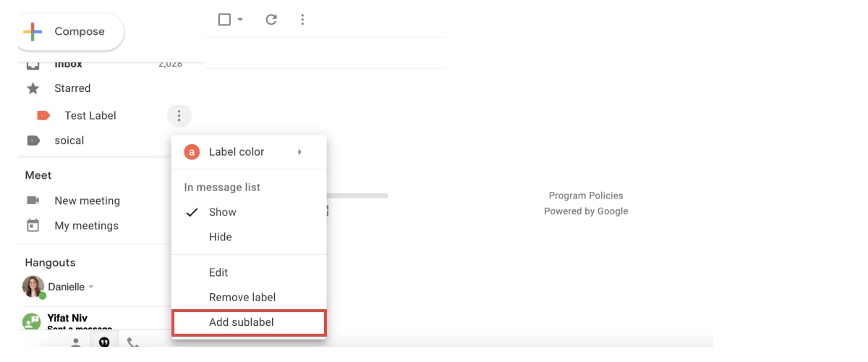Open the soical label
The height and width of the screenshot is (362, 868).
(x=69, y=140)
